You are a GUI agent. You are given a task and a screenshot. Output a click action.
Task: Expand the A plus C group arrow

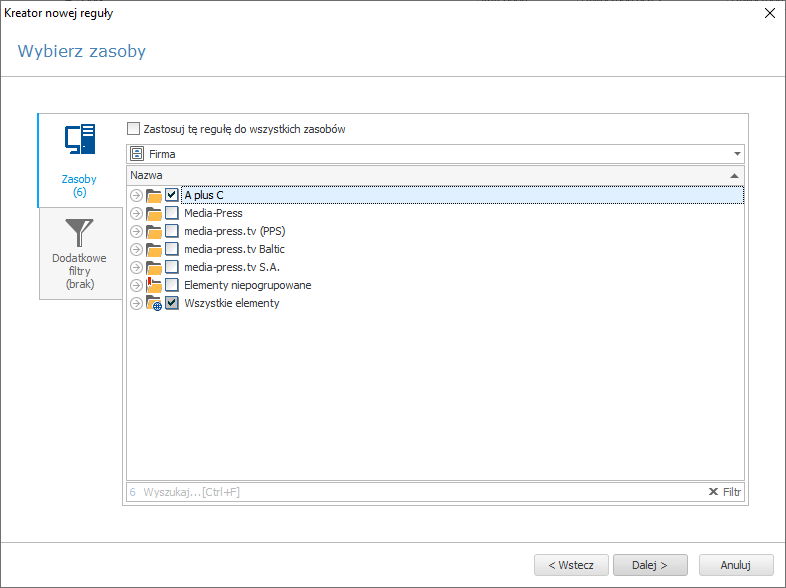click(136, 195)
